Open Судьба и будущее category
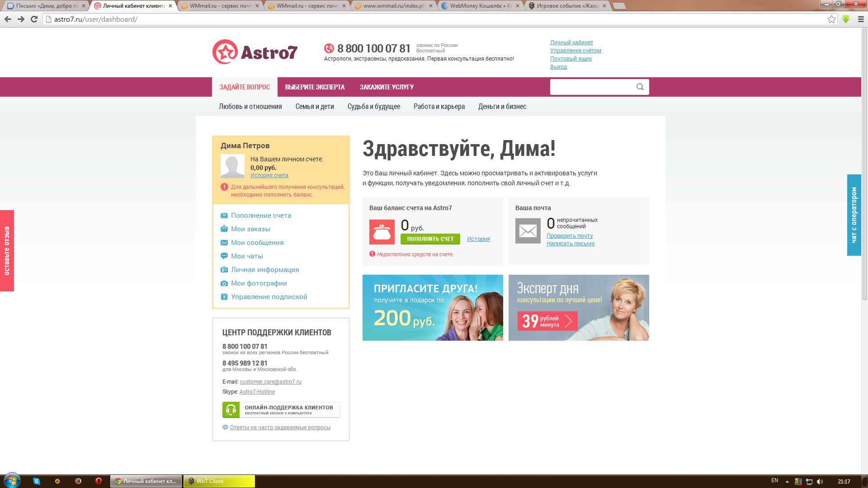 click(x=374, y=107)
